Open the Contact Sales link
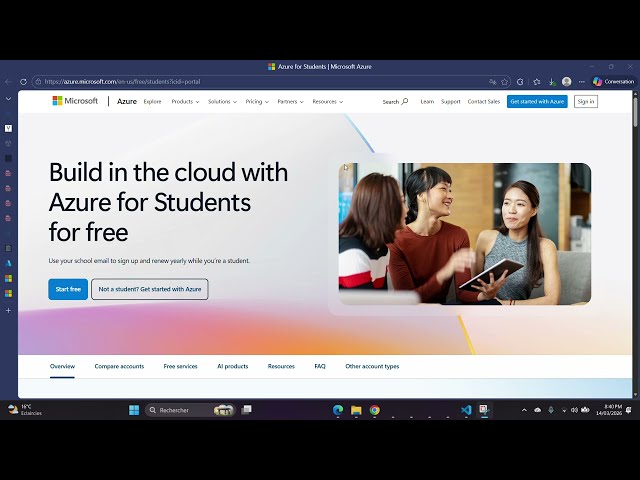Screen dimensions: 640x480 click(484, 102)
